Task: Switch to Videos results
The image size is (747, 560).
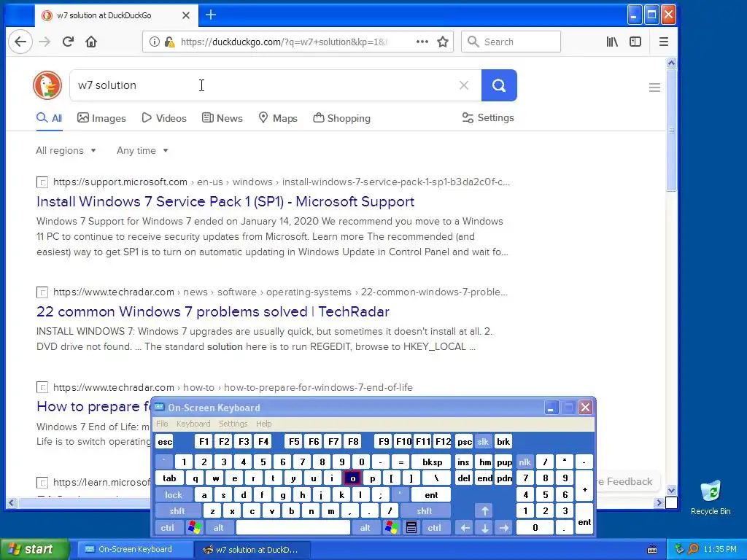Action: [164, 118]
